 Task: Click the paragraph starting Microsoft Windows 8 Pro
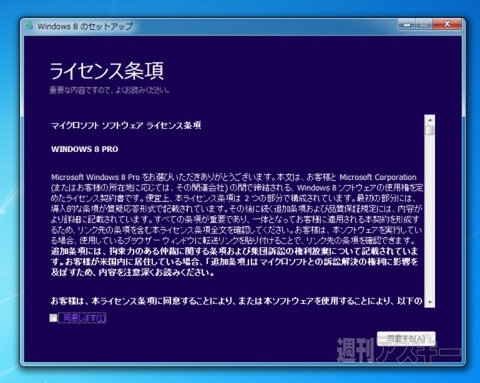(237, 208)
